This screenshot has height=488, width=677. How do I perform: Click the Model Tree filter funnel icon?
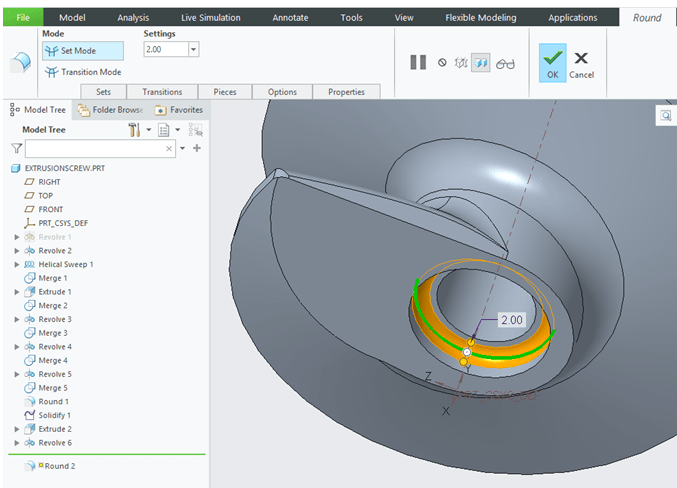coord(16,148)
